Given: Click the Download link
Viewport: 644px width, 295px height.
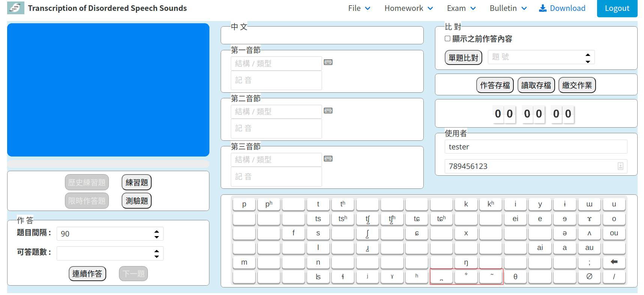Looking at the screenshot, I should coord(562,8).
